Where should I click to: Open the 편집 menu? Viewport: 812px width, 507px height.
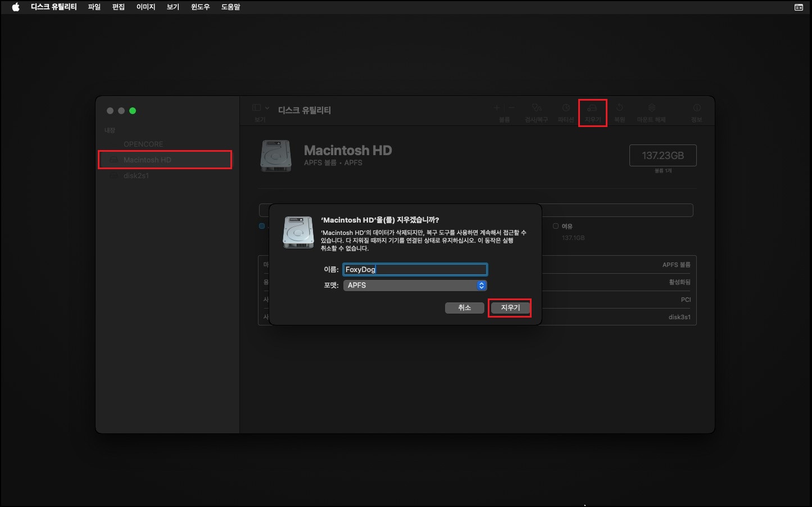[x=118, y=7]
